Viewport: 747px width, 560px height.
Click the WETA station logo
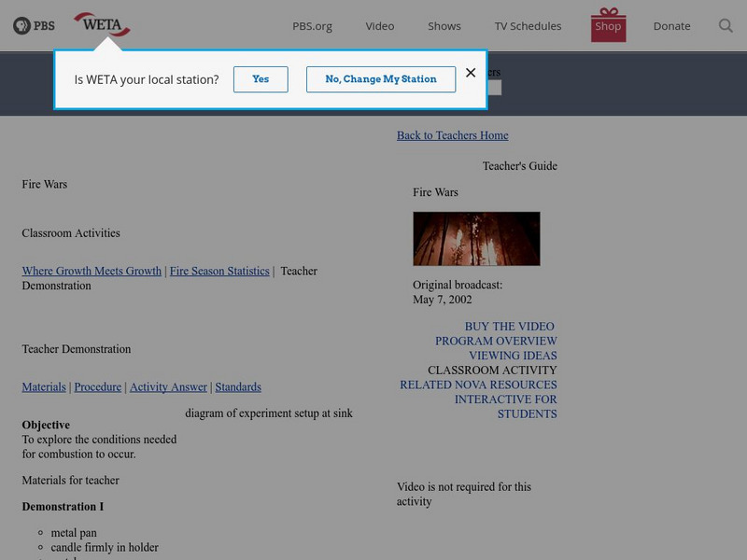point(102,24)
